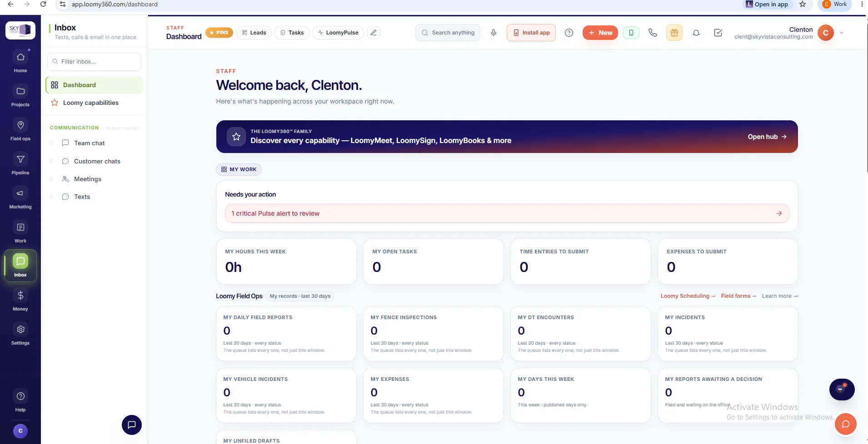Activate the microphone voice search icon

pyautogui.click(x=494, y=33)
